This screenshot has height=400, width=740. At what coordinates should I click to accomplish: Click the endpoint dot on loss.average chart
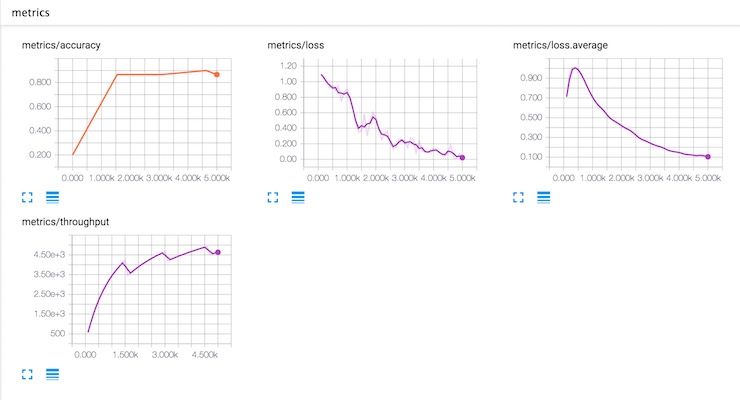pos(708,157)
